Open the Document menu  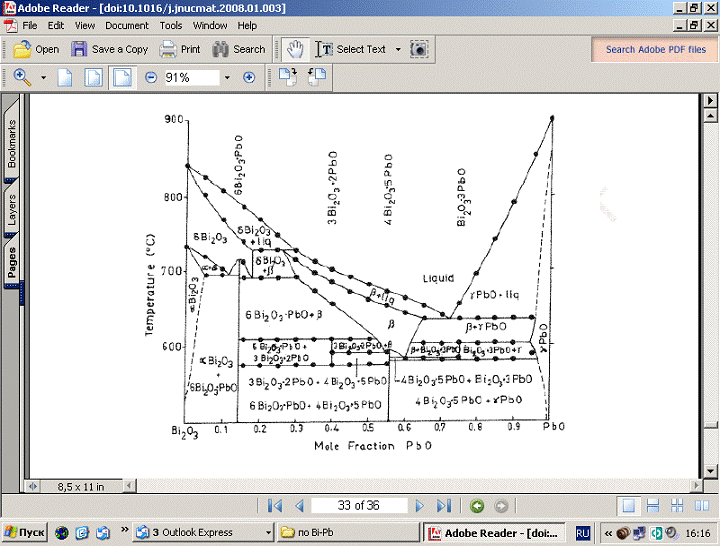click(126, 25)
